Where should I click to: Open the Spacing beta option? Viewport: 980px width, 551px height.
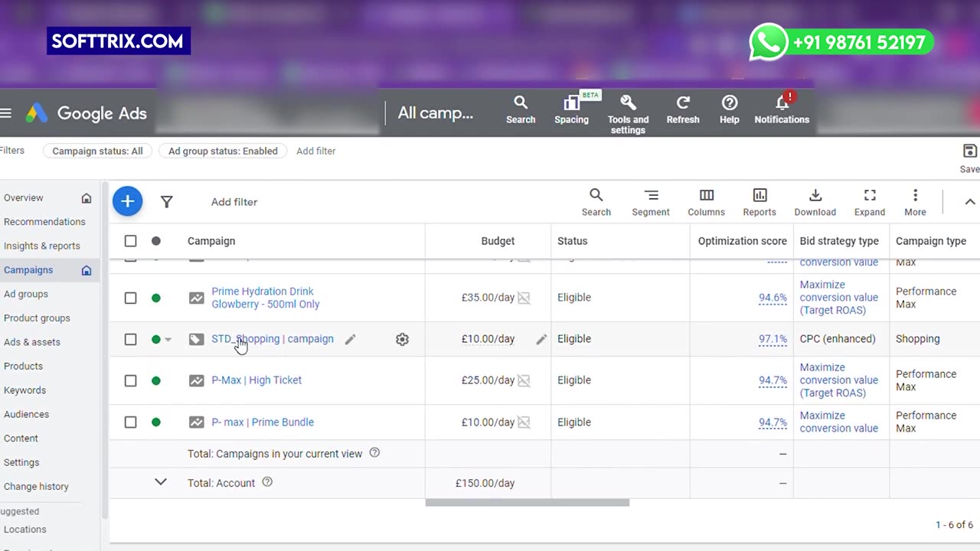click(x=572, y=109)
